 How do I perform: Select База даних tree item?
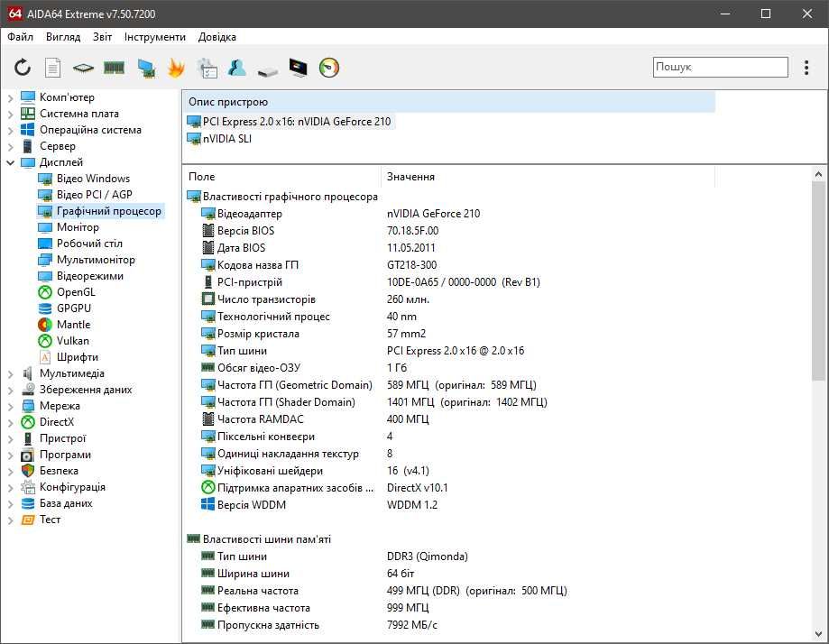pos(66,503)
